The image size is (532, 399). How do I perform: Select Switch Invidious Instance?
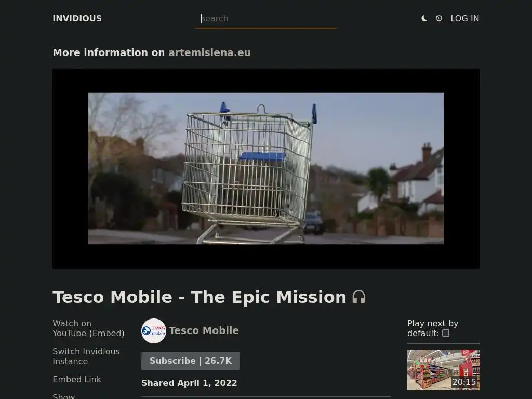click(86, 356)
